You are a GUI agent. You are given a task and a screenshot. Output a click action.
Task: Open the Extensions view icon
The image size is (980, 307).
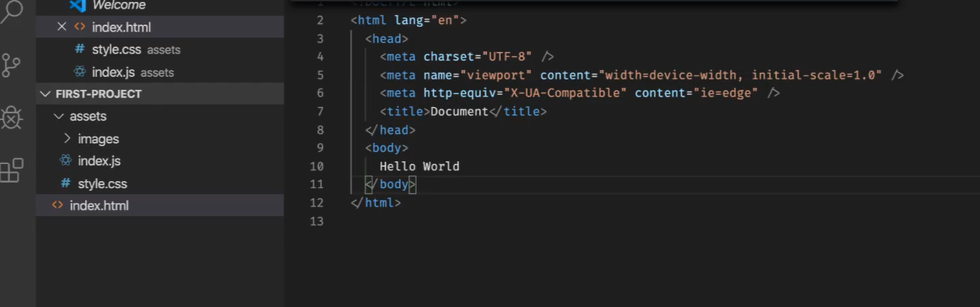pyautogui.click(x=12, y=170)
